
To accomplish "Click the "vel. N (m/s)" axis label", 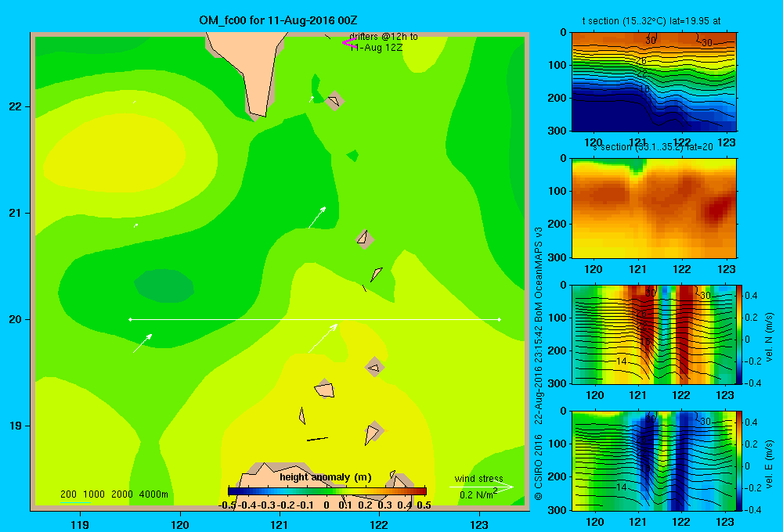I will click(770, 337).
